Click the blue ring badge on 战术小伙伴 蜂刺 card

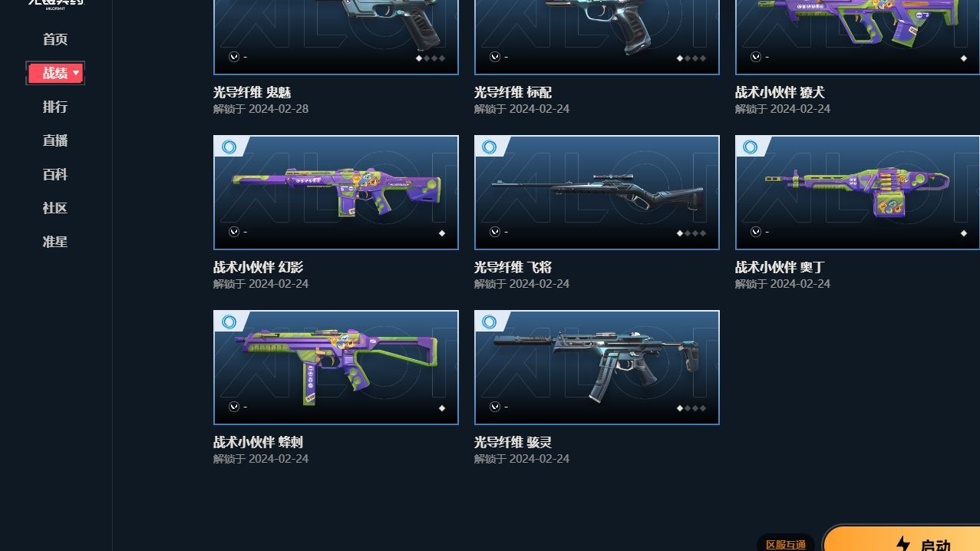[x=229, y=322]
